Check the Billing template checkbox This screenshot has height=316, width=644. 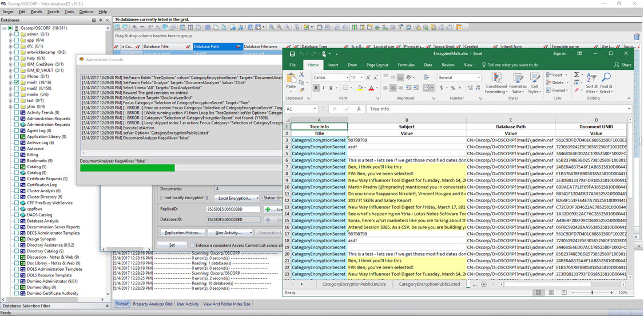17,155
